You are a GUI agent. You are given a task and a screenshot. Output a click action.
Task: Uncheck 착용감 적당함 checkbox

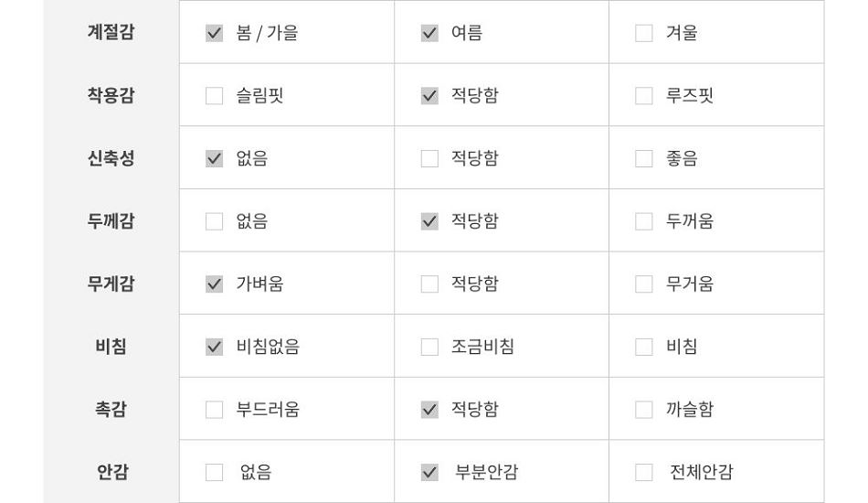[429, 96]
